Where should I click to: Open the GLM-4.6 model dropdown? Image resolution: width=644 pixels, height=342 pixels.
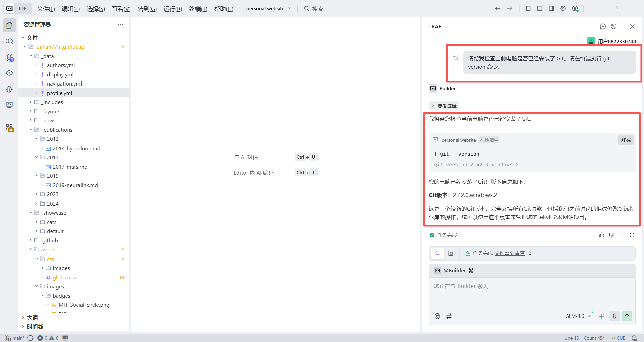click(x=578, y=316)
